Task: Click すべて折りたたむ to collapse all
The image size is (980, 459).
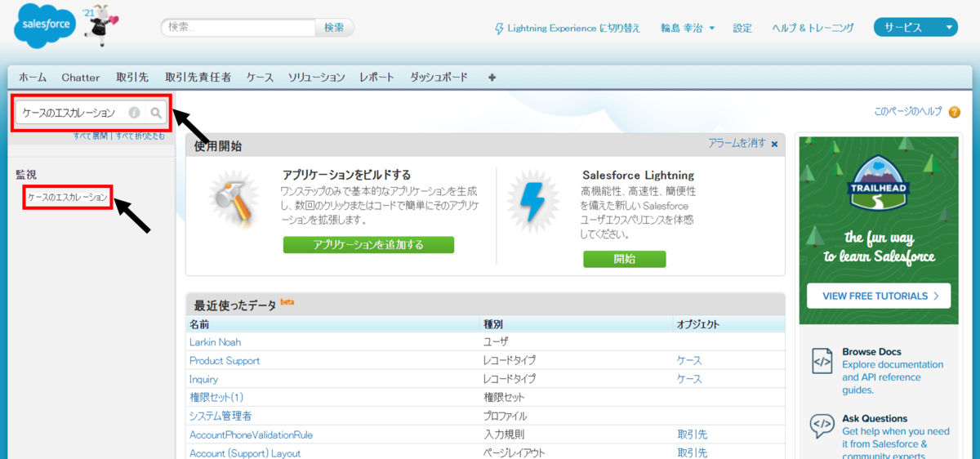Action: point(140,136)
